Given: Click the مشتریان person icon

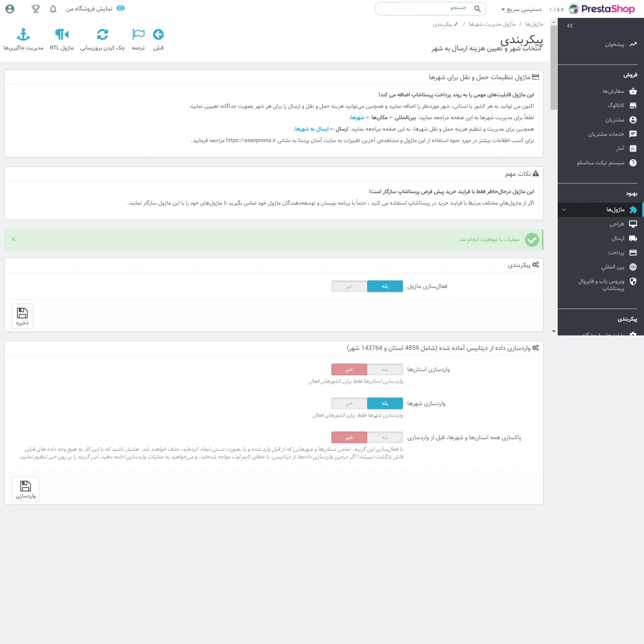Looking at the screenshot, I should [x=633, y=120].
